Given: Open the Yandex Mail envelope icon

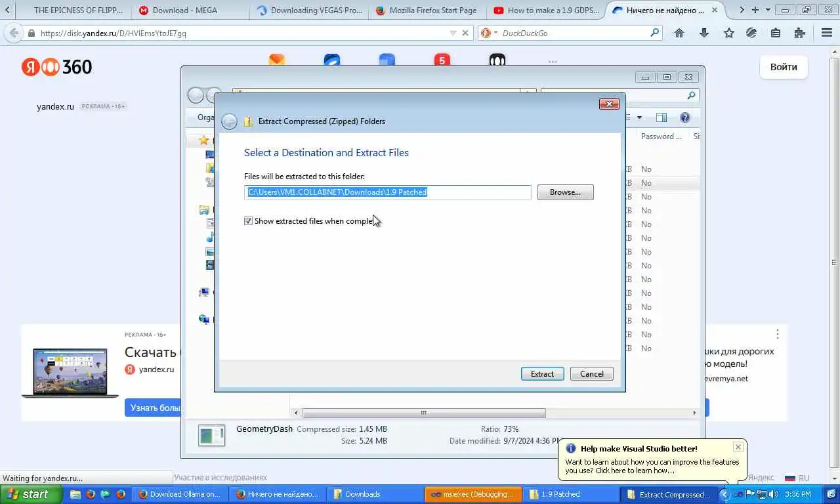Looking at the screenshot, I should point(277,60).
